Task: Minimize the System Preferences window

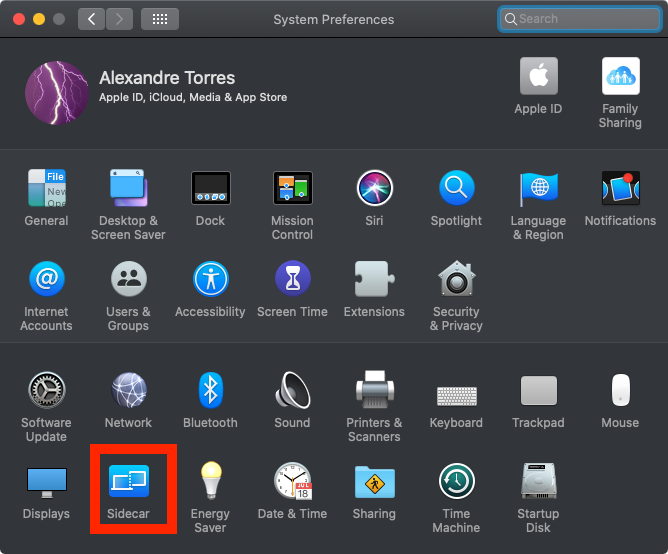Action: [39, 19]
